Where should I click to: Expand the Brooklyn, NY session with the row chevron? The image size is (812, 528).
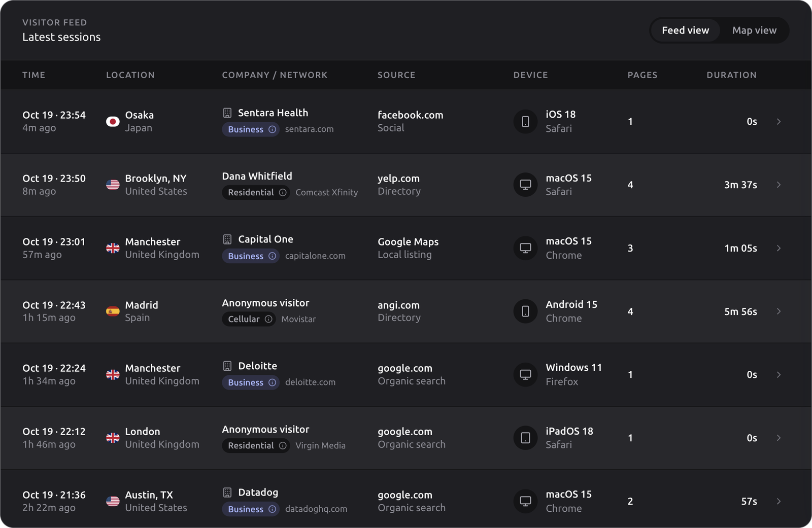point(779,185)
